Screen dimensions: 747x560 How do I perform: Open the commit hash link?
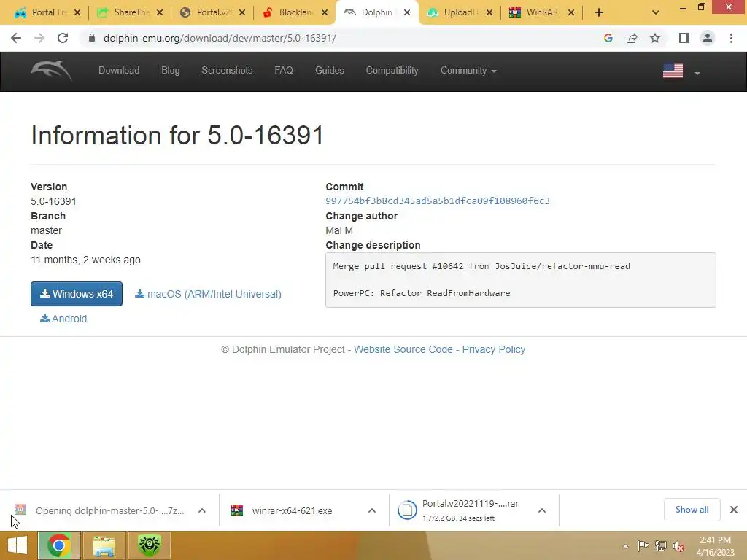[x=438, y=201]
